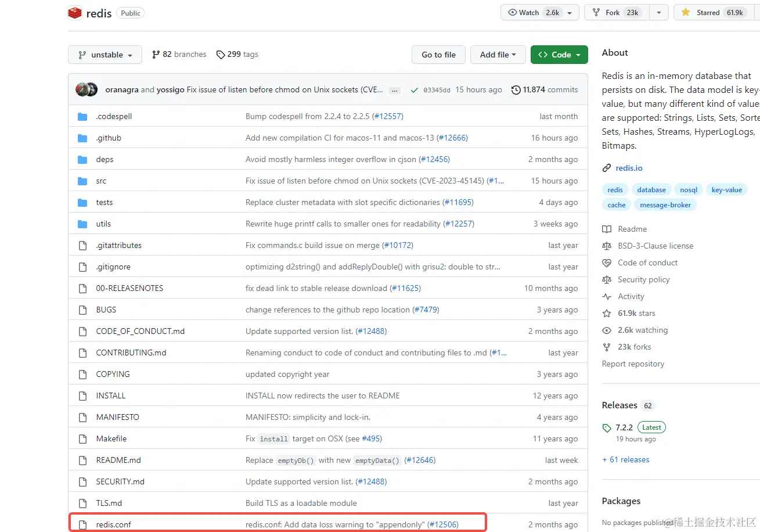This screenshot has width=760, height=532.
Task: Click the Starred button
Action: [714, 13]
